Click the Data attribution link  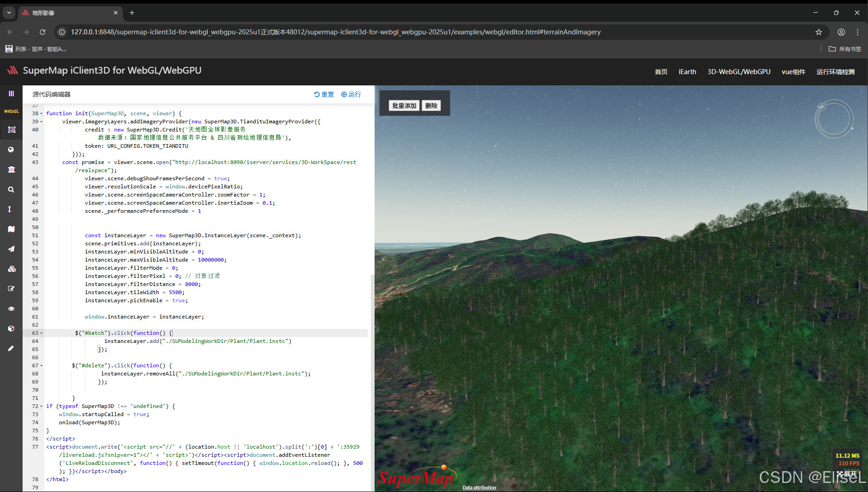click(479, 487)
